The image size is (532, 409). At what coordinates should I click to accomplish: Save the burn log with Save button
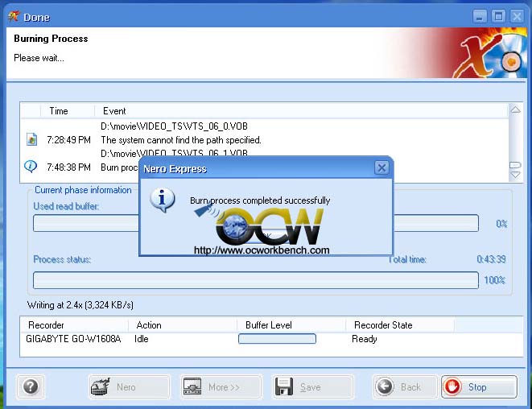(312, 386)
